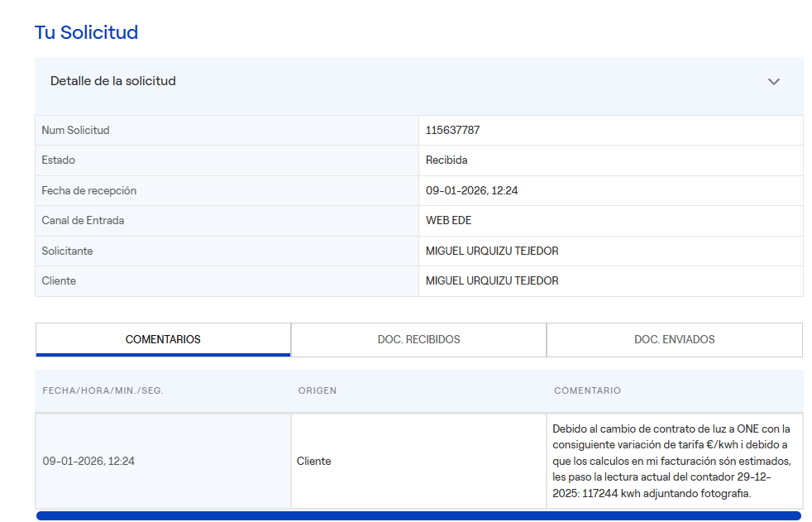Click the blue horizontal scrollbar below comments
This screenshot has height=522, width=812.
[x=418, y=515]
